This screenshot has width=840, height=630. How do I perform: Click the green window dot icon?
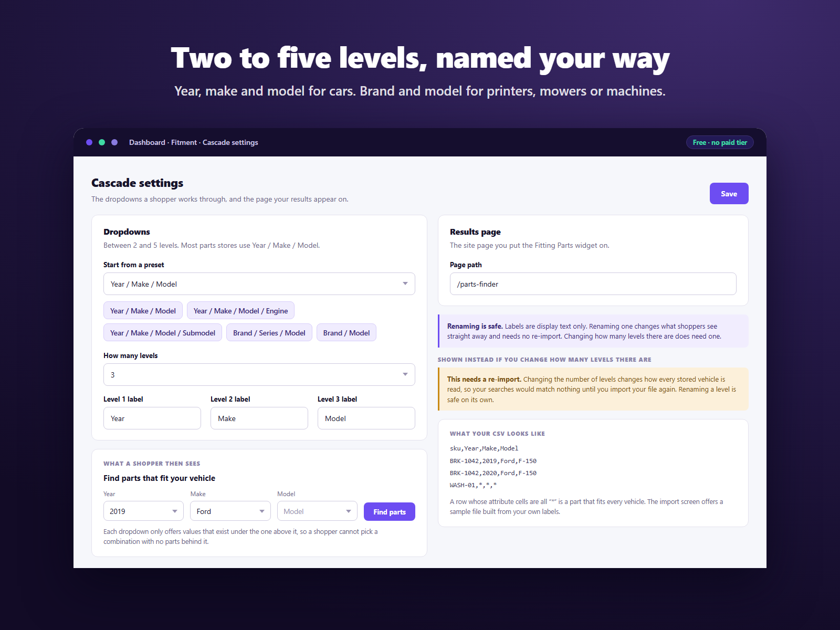click(102, 142)
